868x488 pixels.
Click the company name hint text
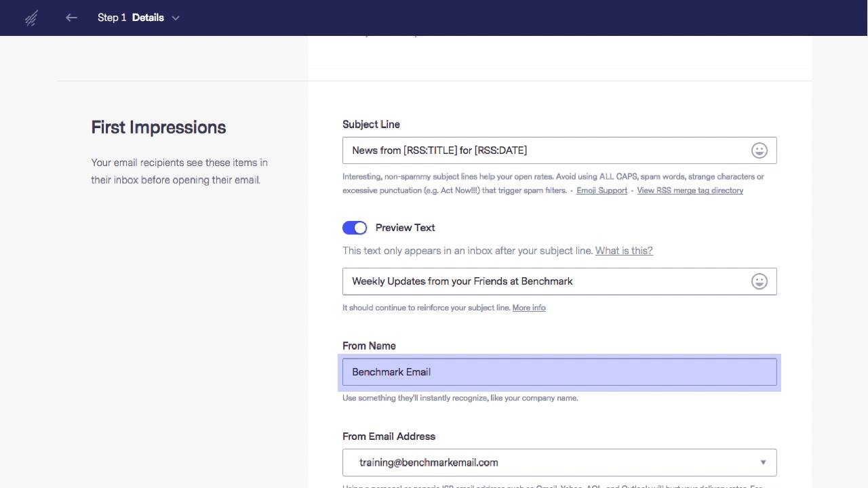pyautogui.click(x=460, y=398)
